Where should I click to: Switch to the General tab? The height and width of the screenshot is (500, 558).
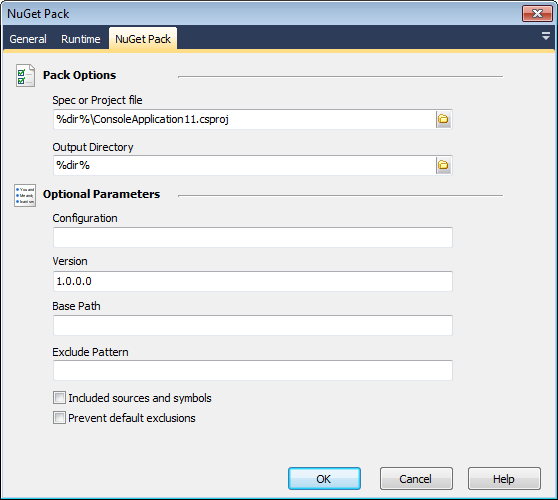28,39
